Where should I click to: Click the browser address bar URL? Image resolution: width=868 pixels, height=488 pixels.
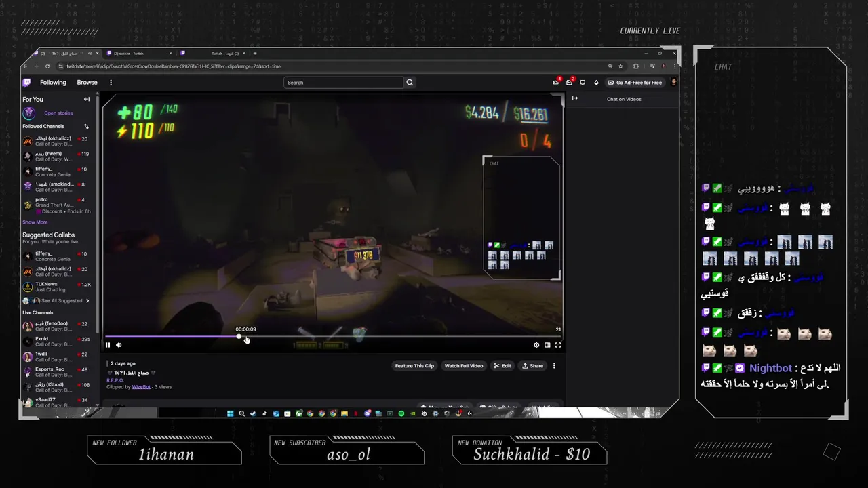click(174, 66)
